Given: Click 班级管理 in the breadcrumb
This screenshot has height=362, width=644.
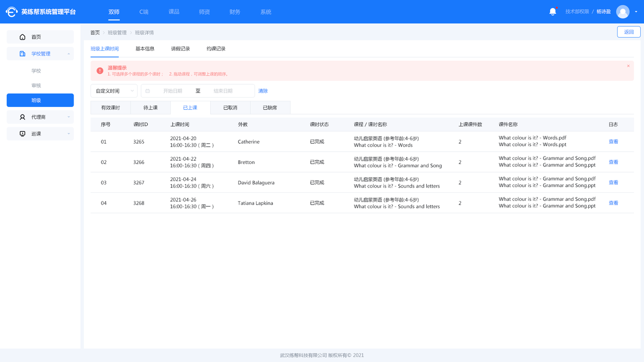Looking at the screenshot, I should point(117,33).
